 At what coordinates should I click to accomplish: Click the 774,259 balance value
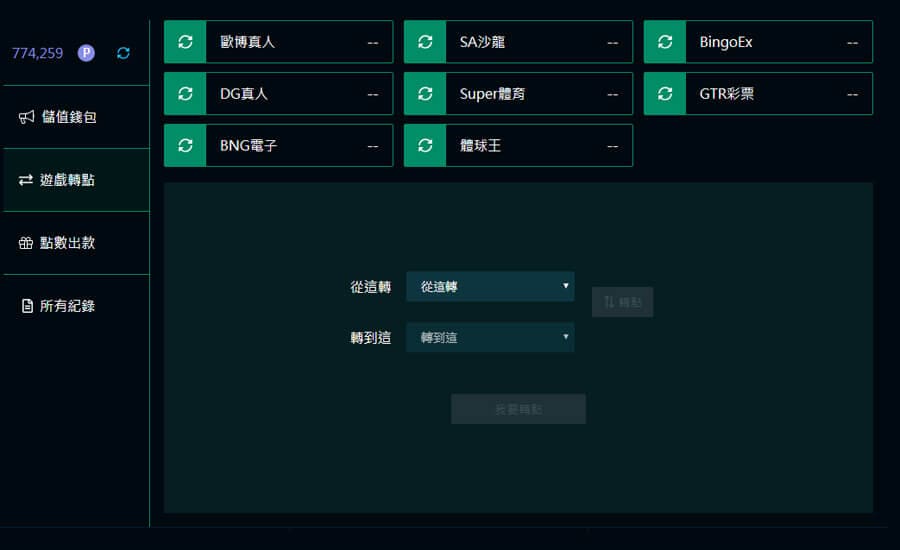click(37, 53)
